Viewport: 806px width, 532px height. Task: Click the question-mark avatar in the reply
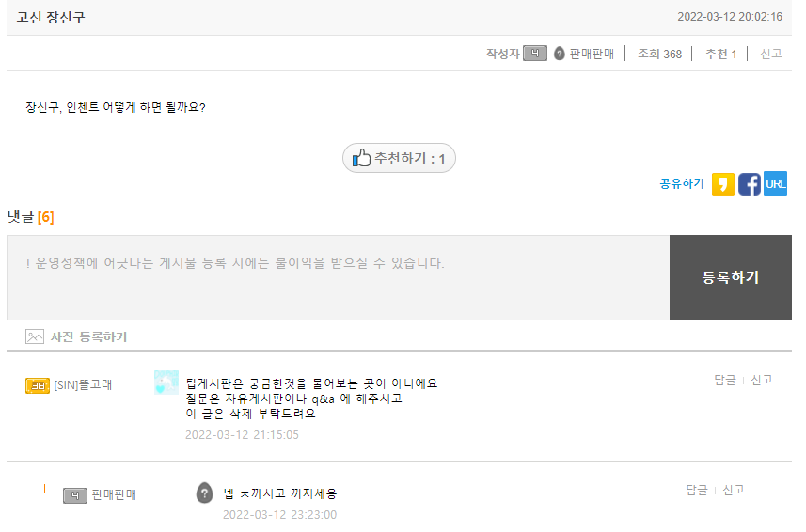[x=205, y=493]
